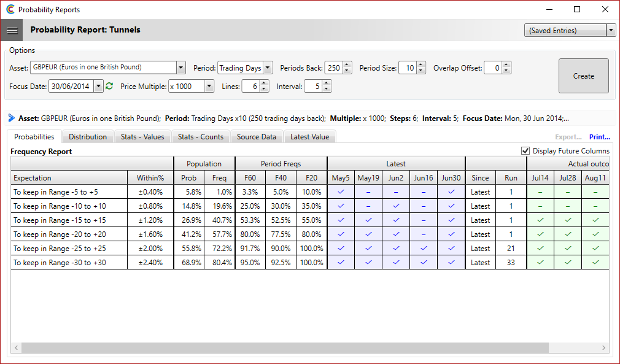Switch to the Distribution tab

(x=88, y=137)
